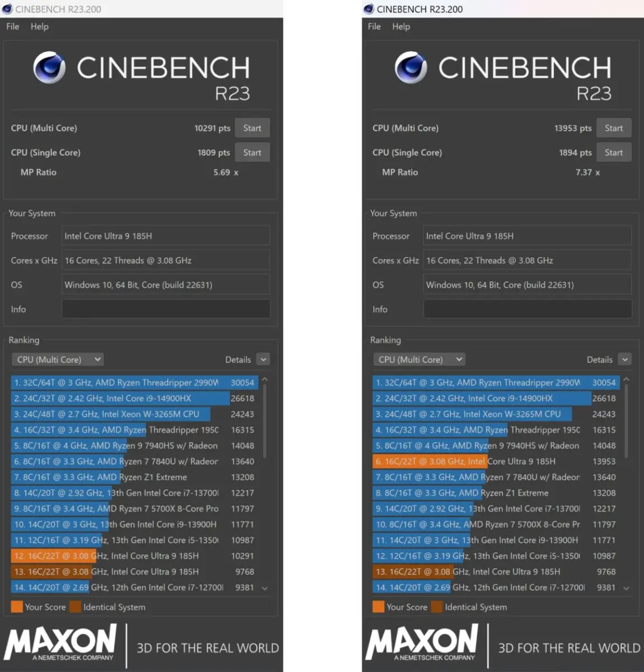Click the Cinebench title bar icon in right window
This screenshot has width=644, height=672.
click(x=368, y=9)
